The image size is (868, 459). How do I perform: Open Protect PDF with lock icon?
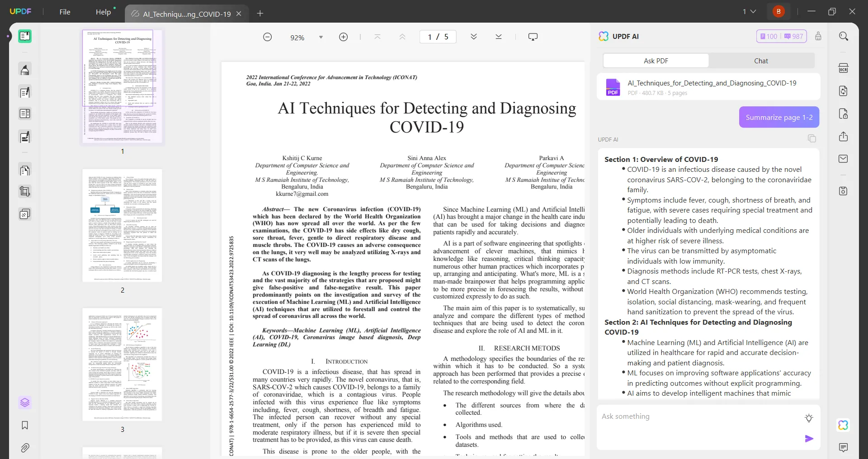(844, 114)
